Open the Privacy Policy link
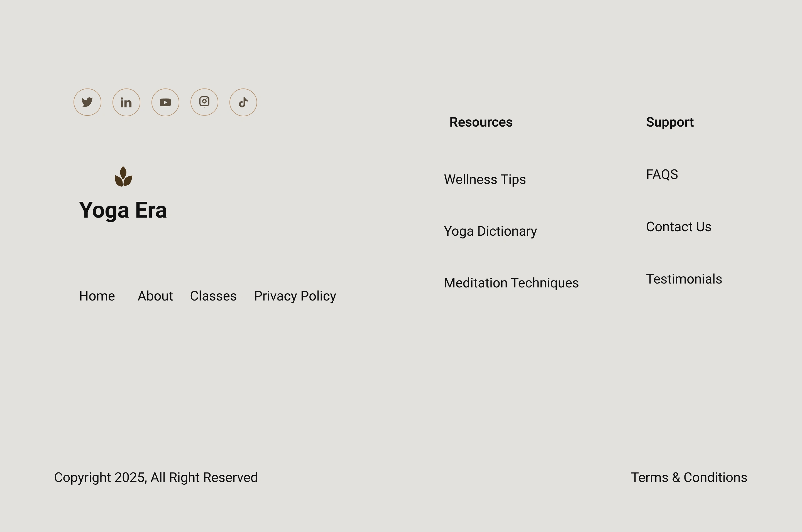The height and width of the screenshot is (532, 802). [x=295, y=296]
